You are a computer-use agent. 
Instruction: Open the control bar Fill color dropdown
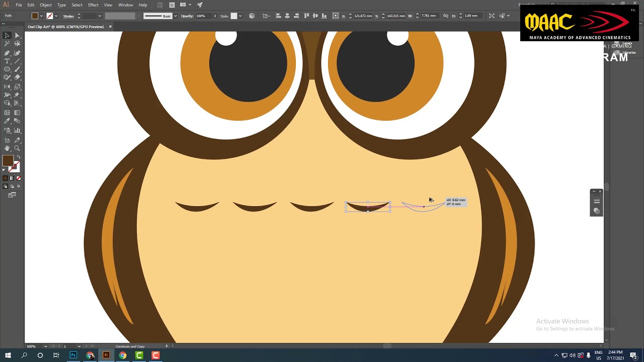[x=42, y=16]
